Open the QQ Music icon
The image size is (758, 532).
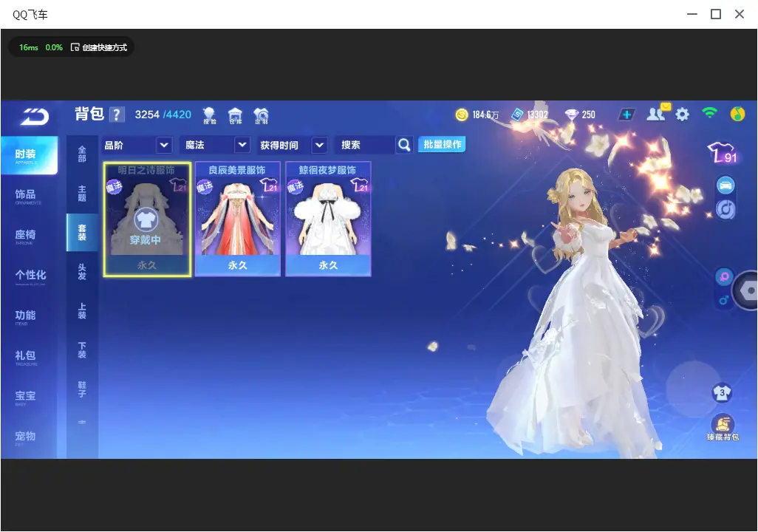[x=737, y=114]
